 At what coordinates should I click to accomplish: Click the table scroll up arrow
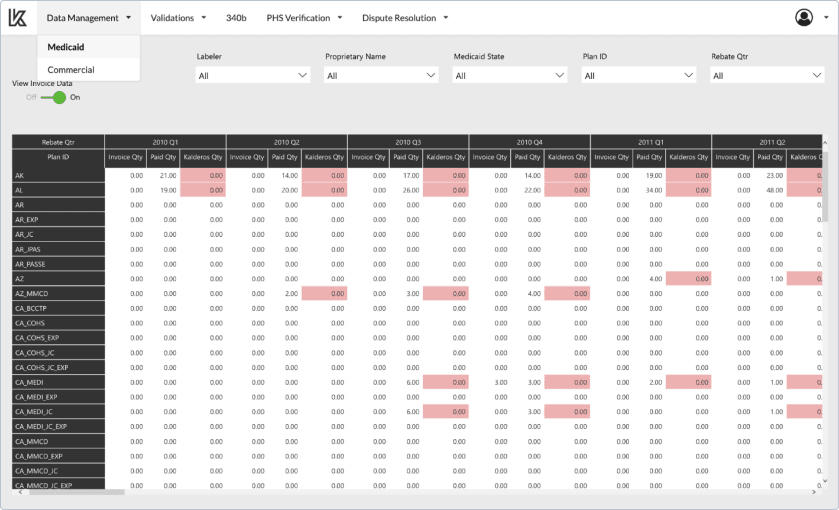(x=825, y=142)
